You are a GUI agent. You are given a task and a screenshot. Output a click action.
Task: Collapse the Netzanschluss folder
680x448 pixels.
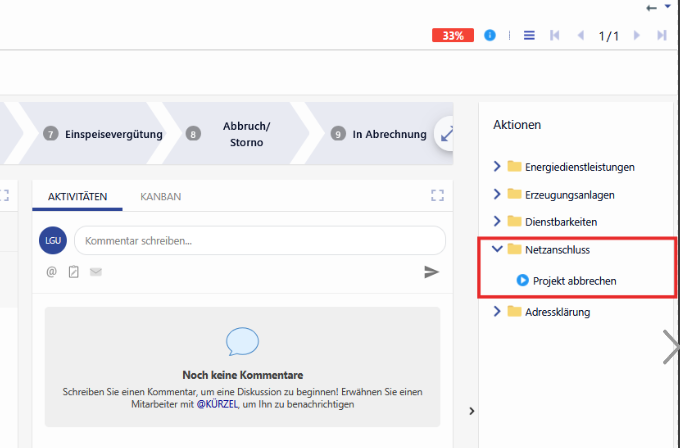[497, 248]
